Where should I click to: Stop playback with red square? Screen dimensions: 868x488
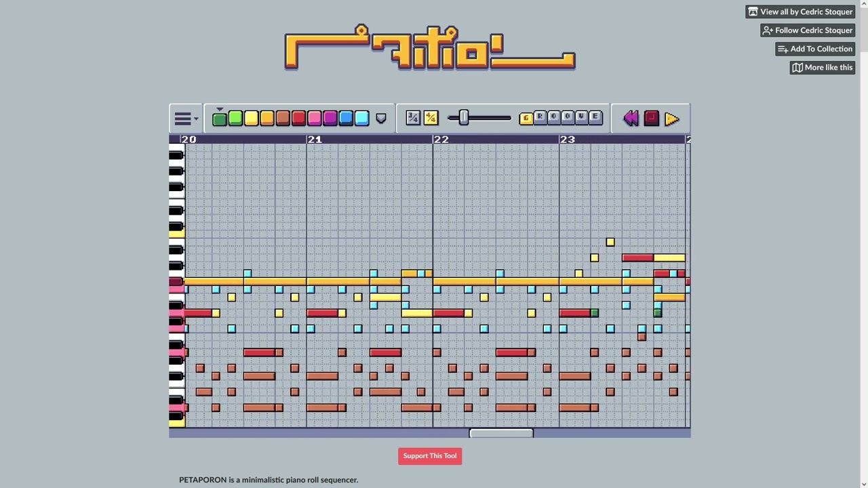[651, 119]
